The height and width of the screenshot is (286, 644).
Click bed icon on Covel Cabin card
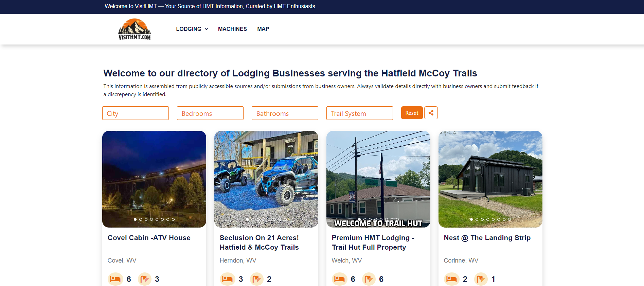pos(115,279)
